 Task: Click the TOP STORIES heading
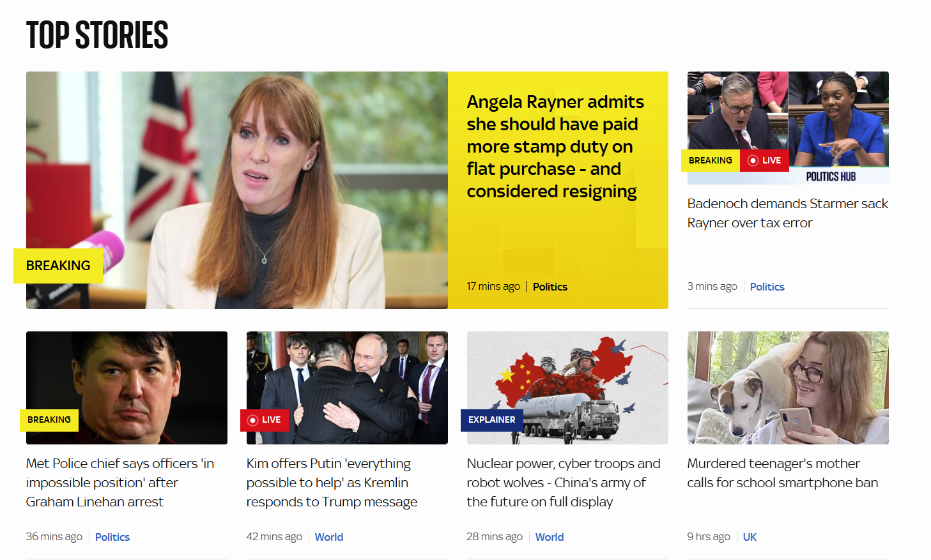click(x=97, y=35)
